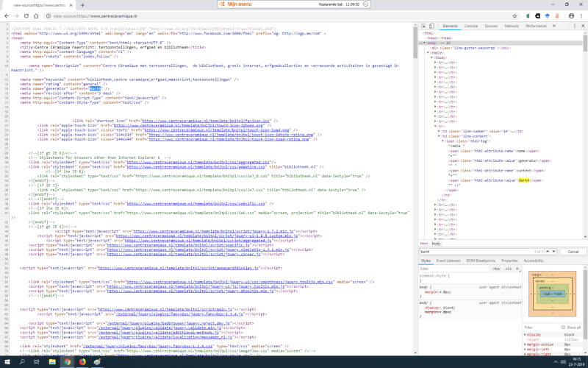Reload the page
Image resolution: width=588 pixels, height=368 pixels.
(26, 15)
